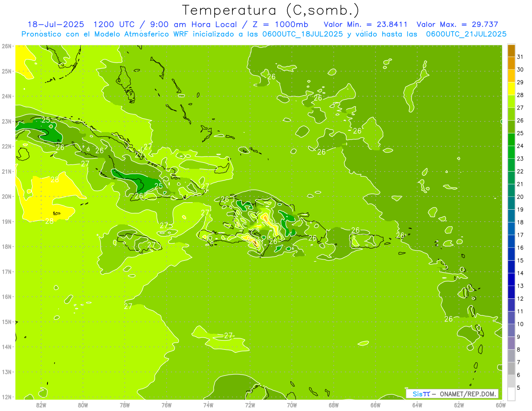The image size is (532, 411).
Task: Click the longitude label "60W"
Action: [x=500, y=405]
